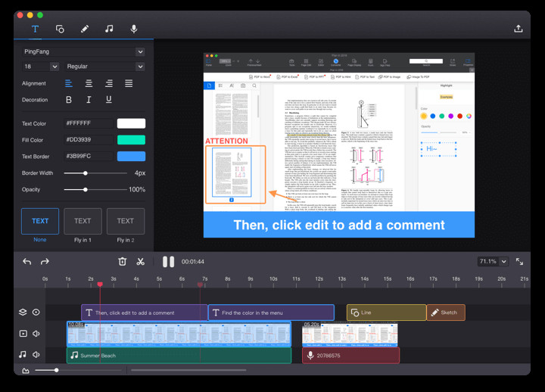This screenshot has width=545, height=392.
Task: Mute the video track speaker
Action: (x=36, y=334)
